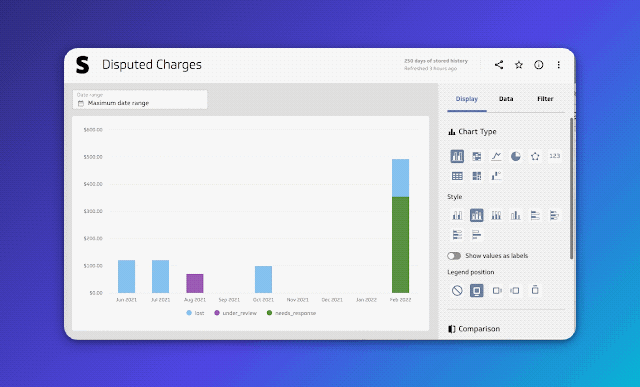The height and width of the screenshot is (387, 640).
Task: Open the Maximum date range dropdown
Action: click(x=140, y=100)
